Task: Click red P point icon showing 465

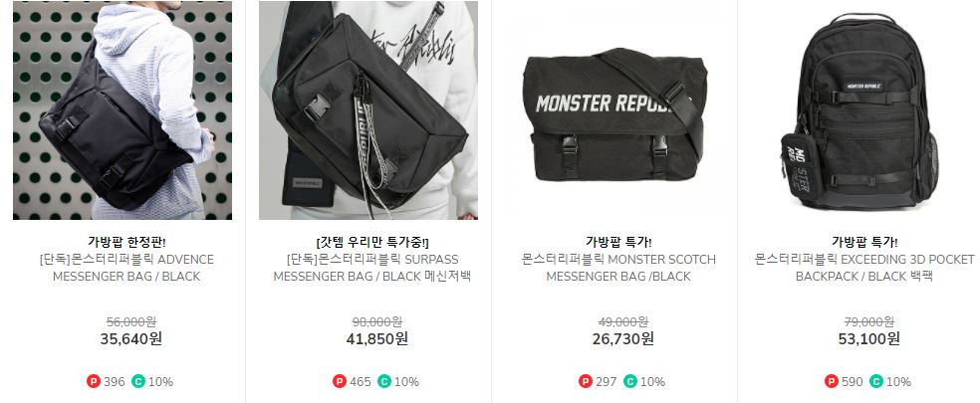Action: 339,381
